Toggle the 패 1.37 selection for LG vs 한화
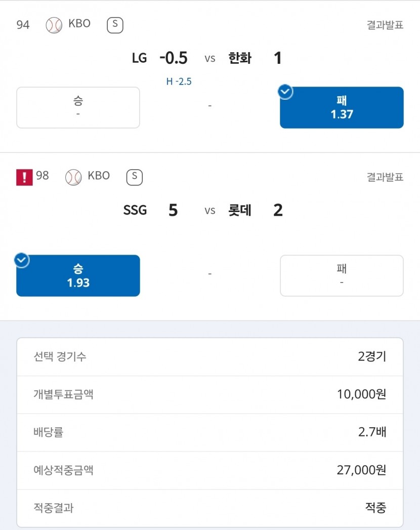Viewport: 420px width, 530px height. tap(342, 107)
